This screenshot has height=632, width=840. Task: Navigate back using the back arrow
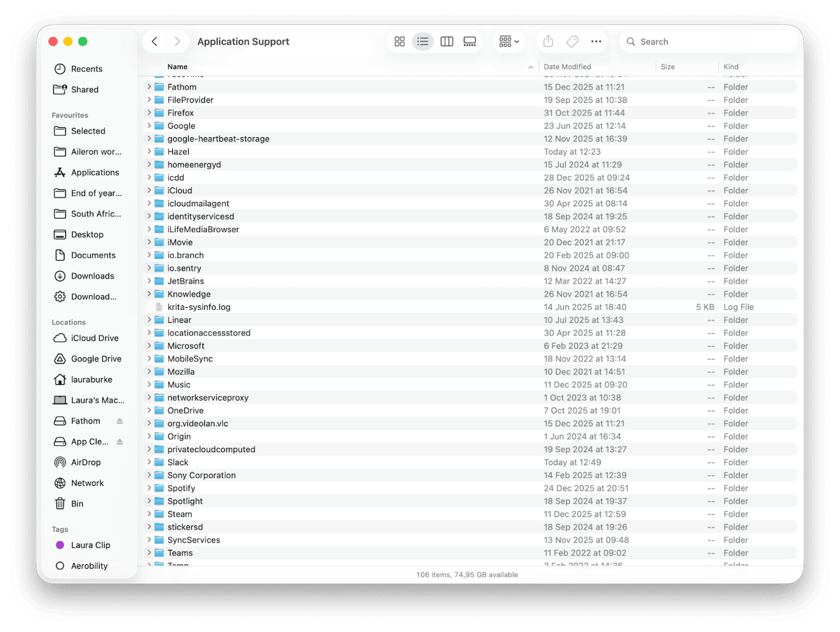154,41
